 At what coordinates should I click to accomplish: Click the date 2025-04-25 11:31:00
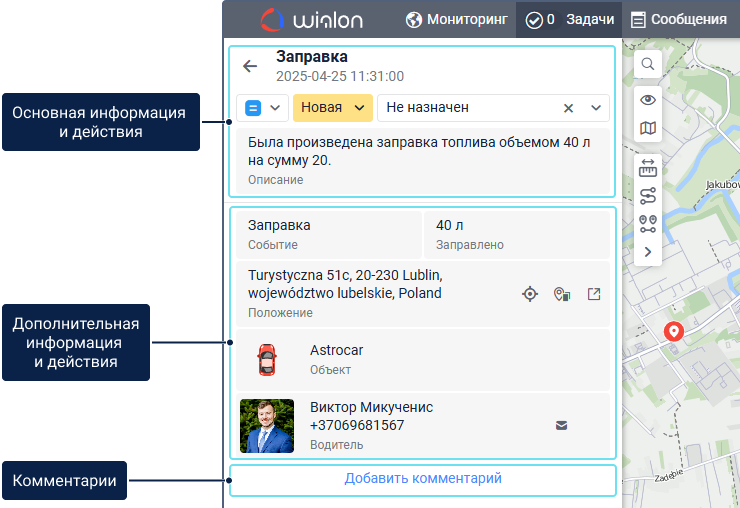[x=340, y=76]
